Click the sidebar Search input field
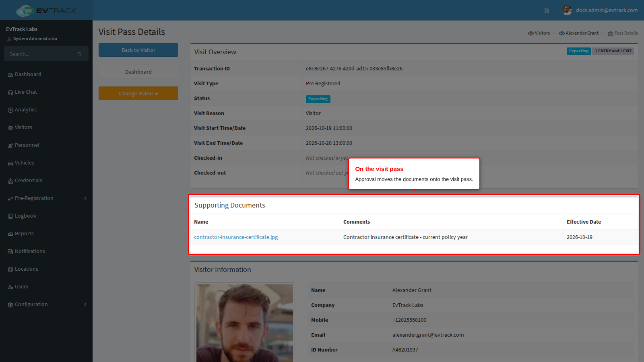Screen dimensions: 644x362 42,54
